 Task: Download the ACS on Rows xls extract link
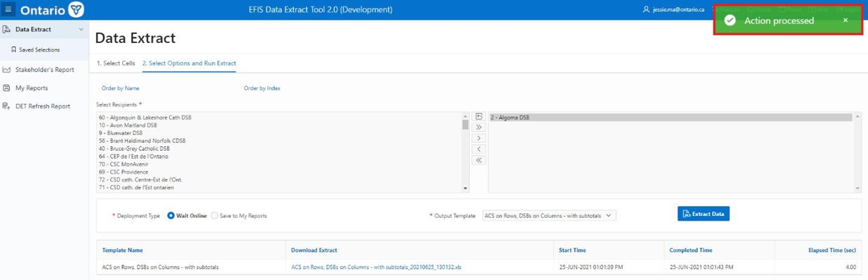(x=376, y=267)
